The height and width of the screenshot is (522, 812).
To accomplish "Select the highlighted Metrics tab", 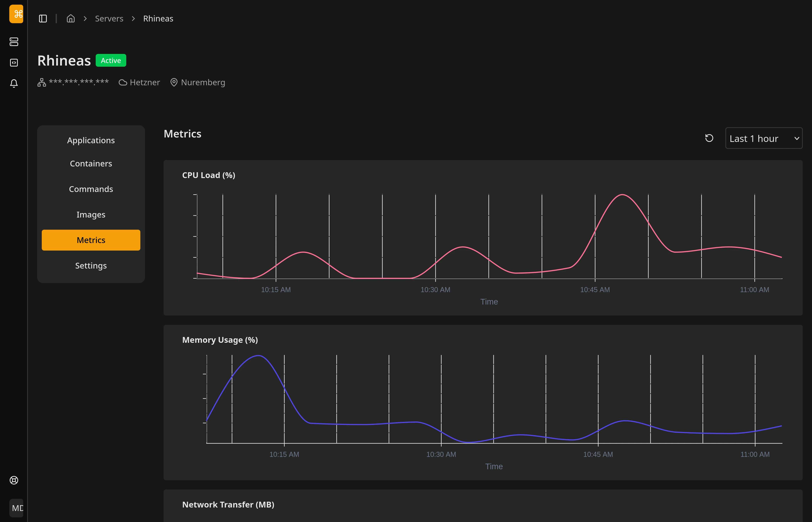I will pyautogui.click(x=91, y=240).
